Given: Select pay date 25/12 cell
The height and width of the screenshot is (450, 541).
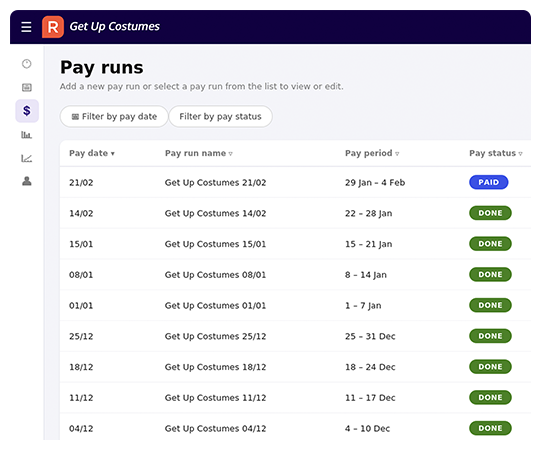Looking at the screenshot, I should click(81, 336).
